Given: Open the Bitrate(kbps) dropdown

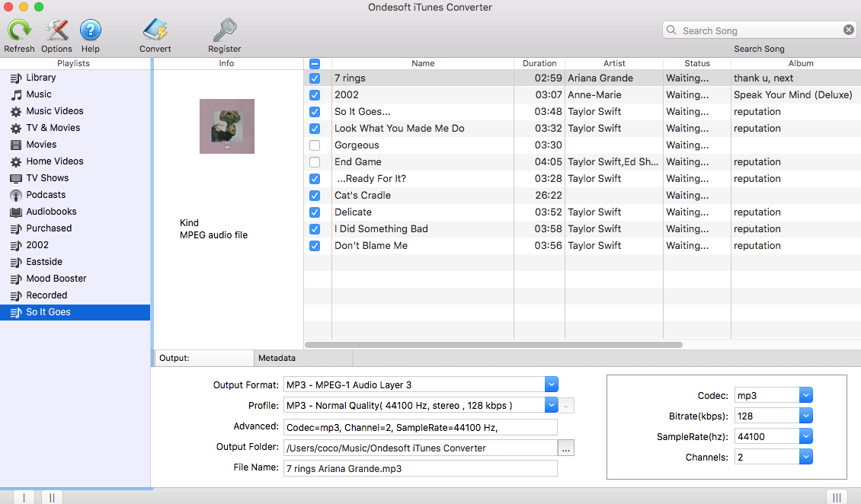Looking at the screenshot, I should point(805,415).
